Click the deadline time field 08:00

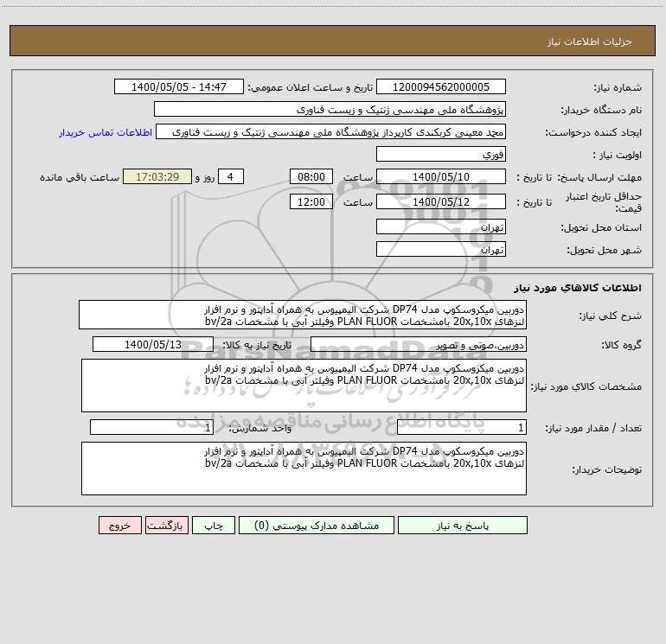(x=311, y=176)
